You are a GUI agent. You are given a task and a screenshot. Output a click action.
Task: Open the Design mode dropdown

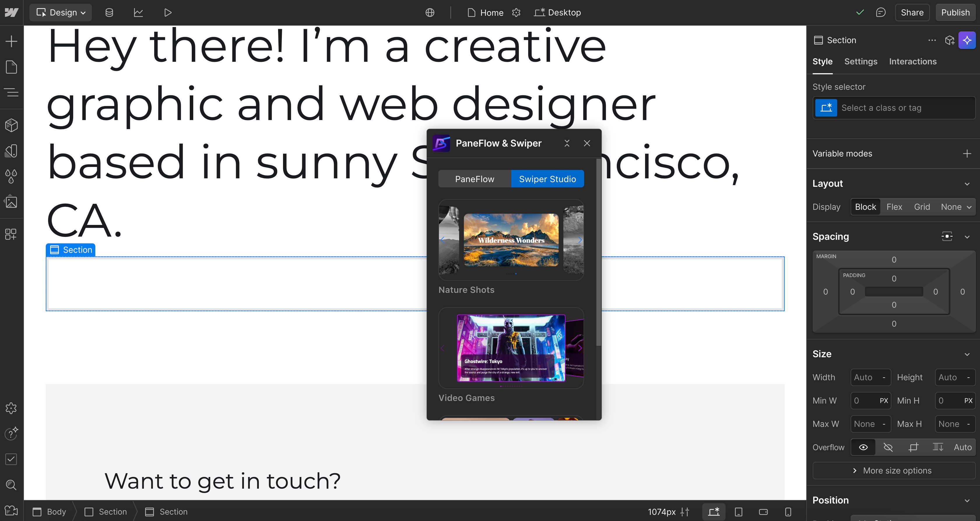(61, 13)
